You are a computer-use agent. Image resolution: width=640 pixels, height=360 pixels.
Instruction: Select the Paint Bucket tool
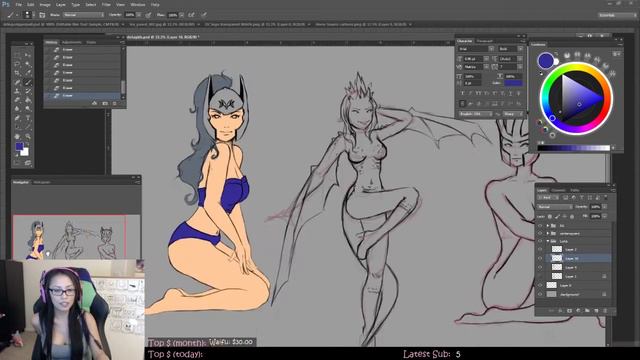click(x=27, y=100)
